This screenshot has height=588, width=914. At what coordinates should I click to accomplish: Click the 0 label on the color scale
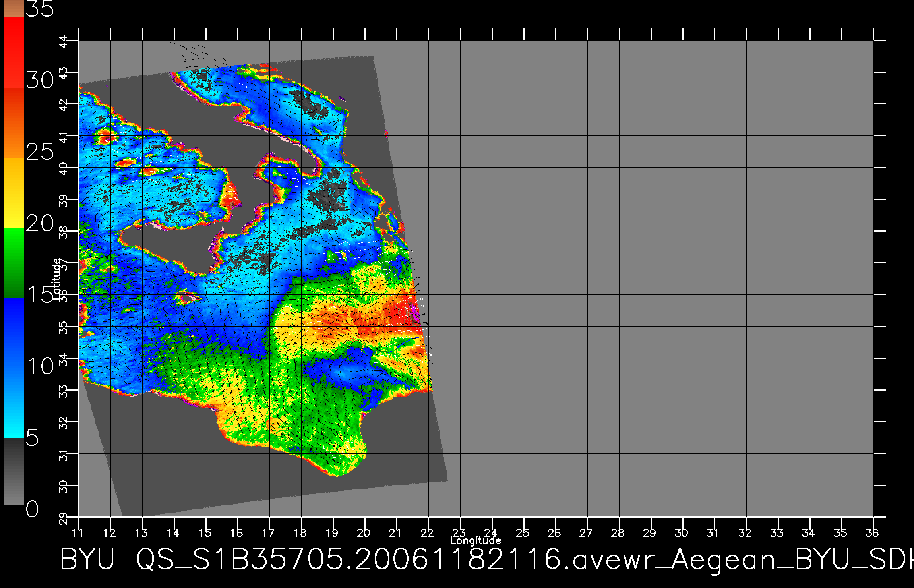[x=33, y=509]
